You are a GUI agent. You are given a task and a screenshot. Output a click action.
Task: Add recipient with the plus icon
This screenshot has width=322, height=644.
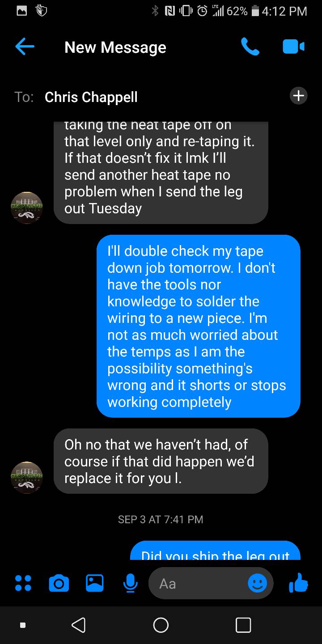click(298, 95)
